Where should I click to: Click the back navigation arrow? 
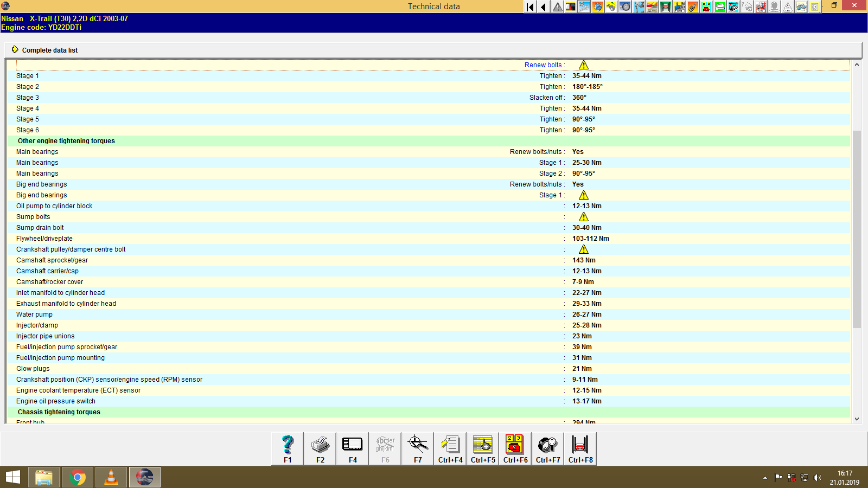pos(543,7)
